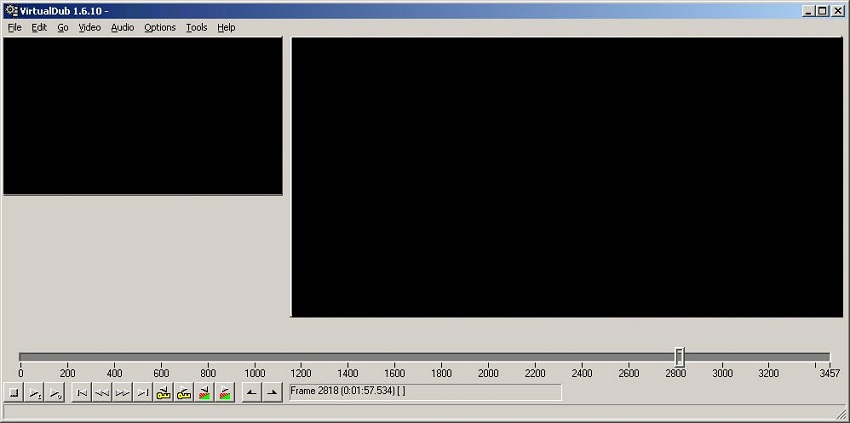Go to next keyframe
Image resolution: width=850 pixels, height=423 pixels.
click(184, 393)
